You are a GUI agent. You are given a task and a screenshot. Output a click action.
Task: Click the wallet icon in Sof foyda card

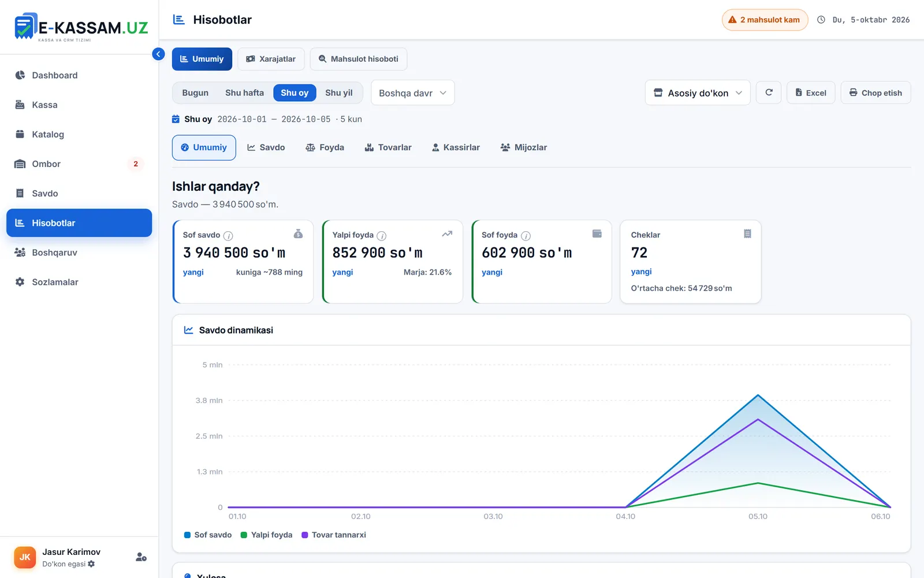click(597, 234)
